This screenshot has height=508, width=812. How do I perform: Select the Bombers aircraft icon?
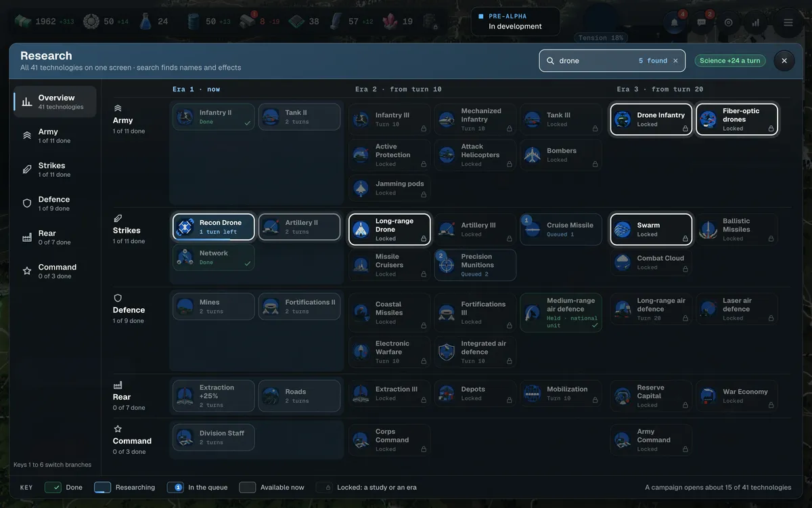[x=533, y=155]
